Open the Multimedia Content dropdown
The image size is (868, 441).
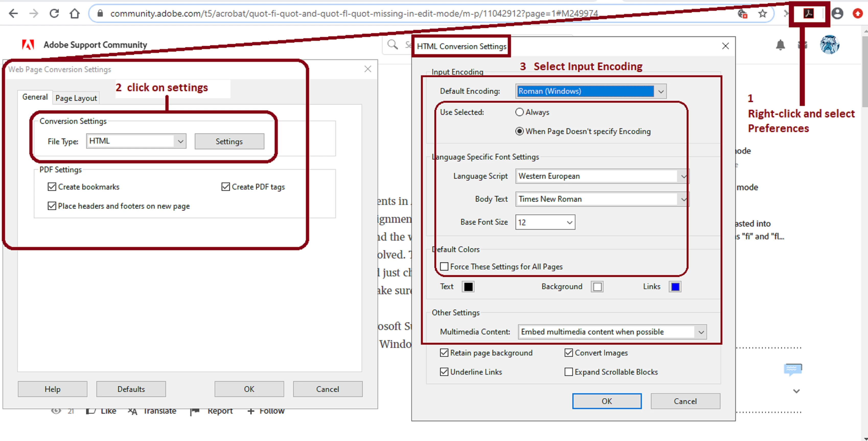[x=701, y=332]
